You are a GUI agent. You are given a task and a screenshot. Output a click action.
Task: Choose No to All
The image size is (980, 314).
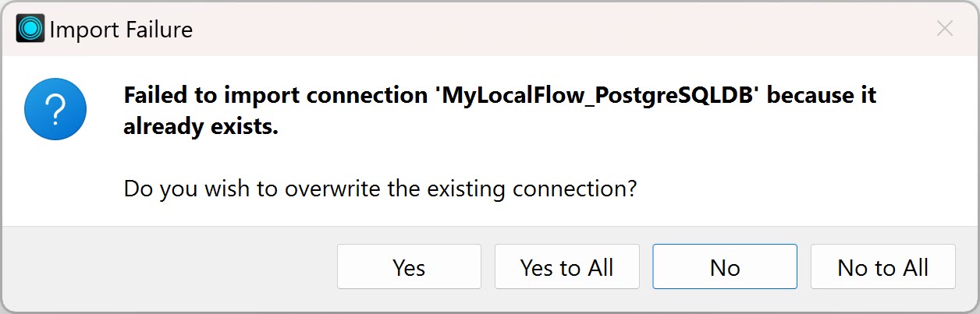(x=882, y=266)
